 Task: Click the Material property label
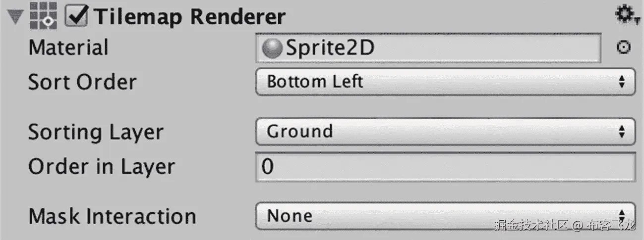pos(68,48)
